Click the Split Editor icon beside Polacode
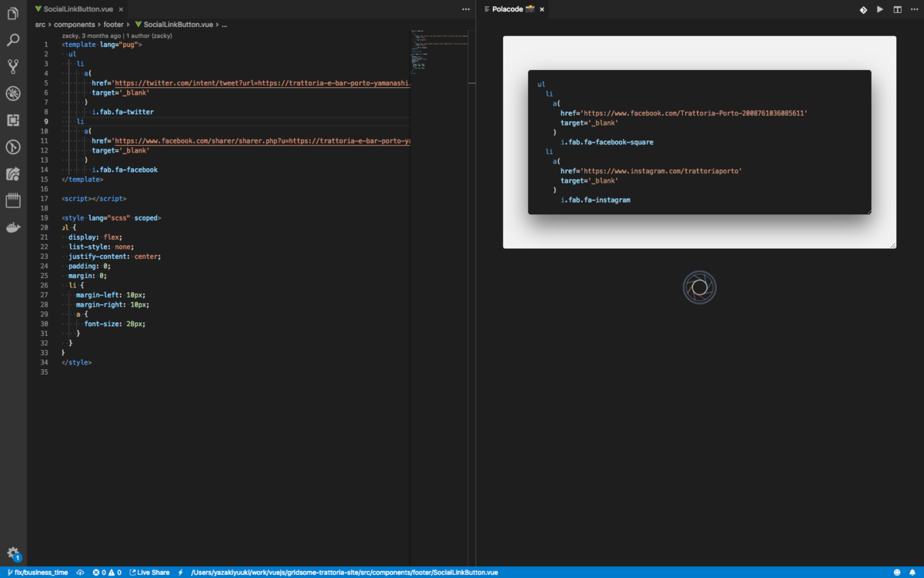This screenshot has height=578, width=924. [x=897, y=9]
